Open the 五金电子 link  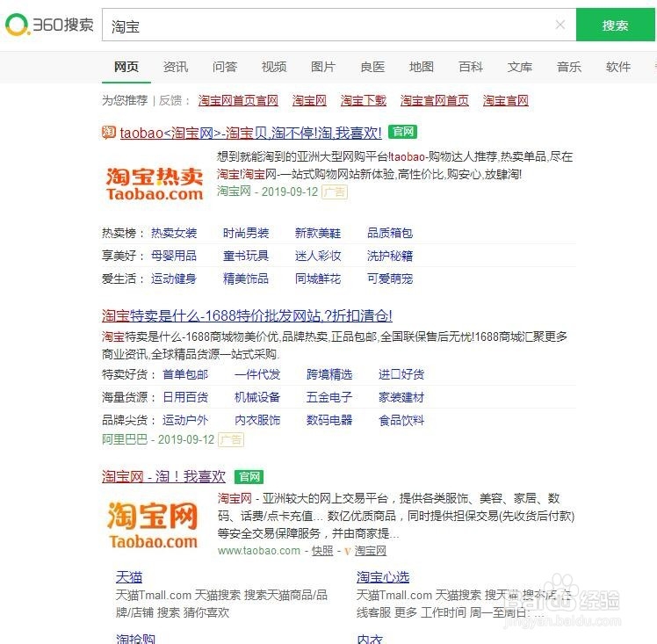tap(329, 397)
